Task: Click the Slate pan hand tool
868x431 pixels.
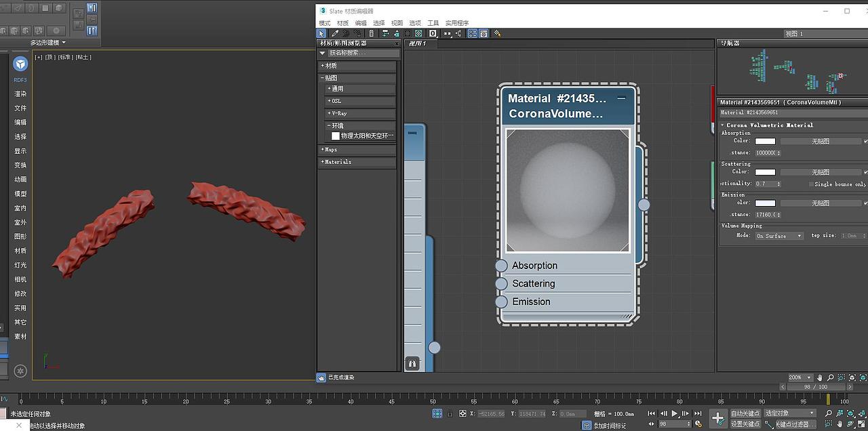Action: pos(820,377)
